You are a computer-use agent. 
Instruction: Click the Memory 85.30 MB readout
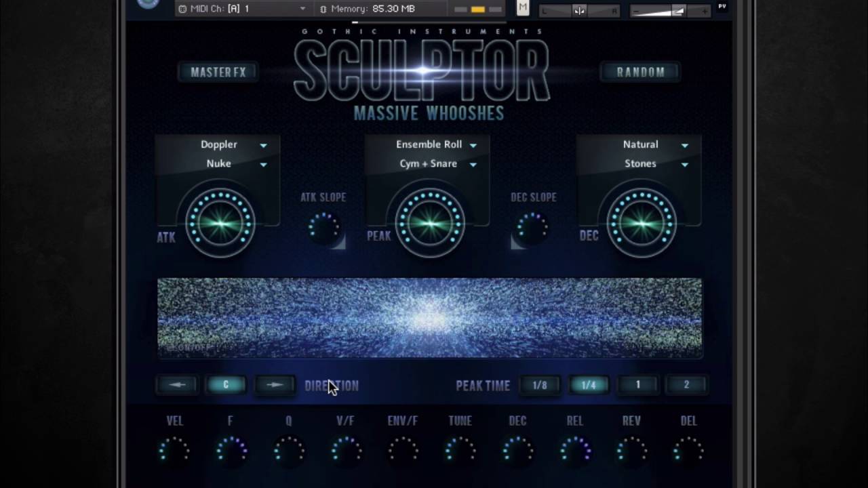pyautogui.click(x=373, y=9)
